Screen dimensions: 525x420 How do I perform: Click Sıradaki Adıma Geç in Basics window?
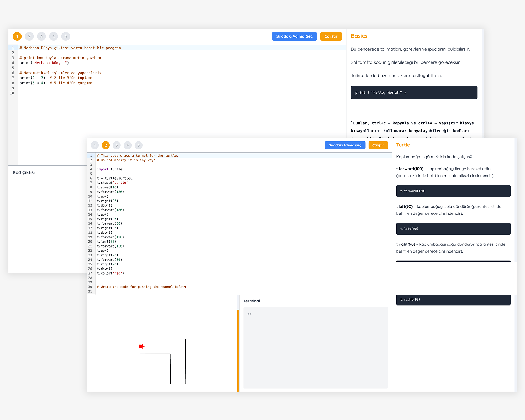click(294, 36)
